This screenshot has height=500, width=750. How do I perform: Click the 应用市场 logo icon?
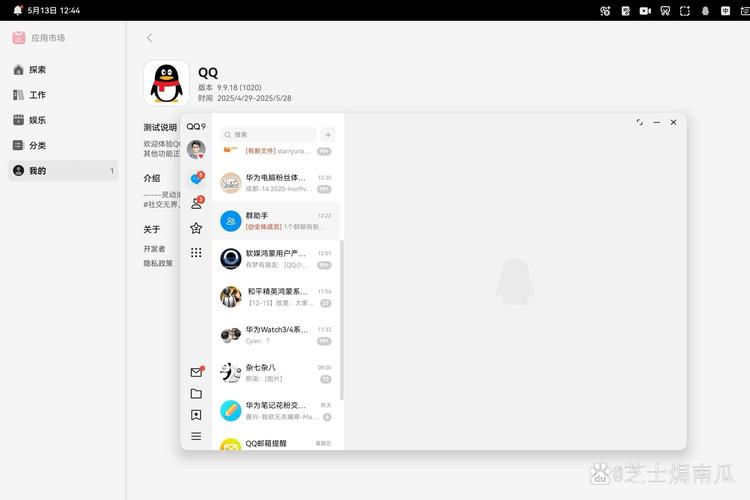pos(19,38)
